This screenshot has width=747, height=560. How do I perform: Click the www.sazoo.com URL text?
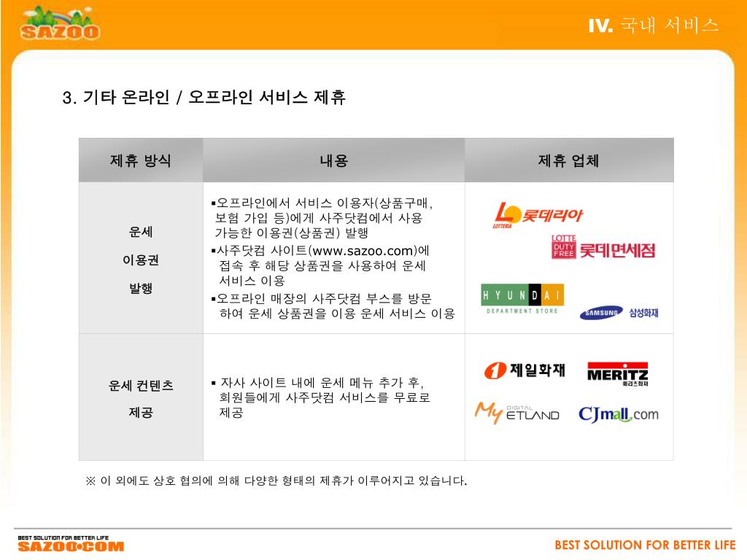click(x=362, y=251)
